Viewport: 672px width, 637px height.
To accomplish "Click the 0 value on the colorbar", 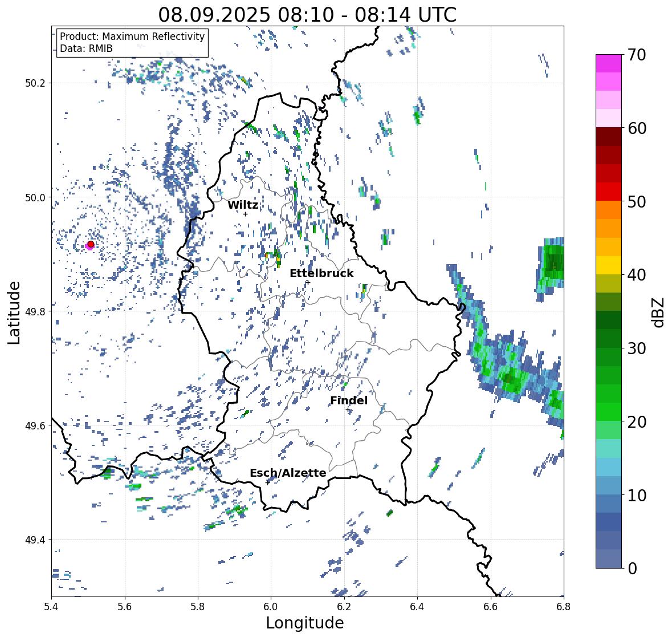I will pos(632,569).
